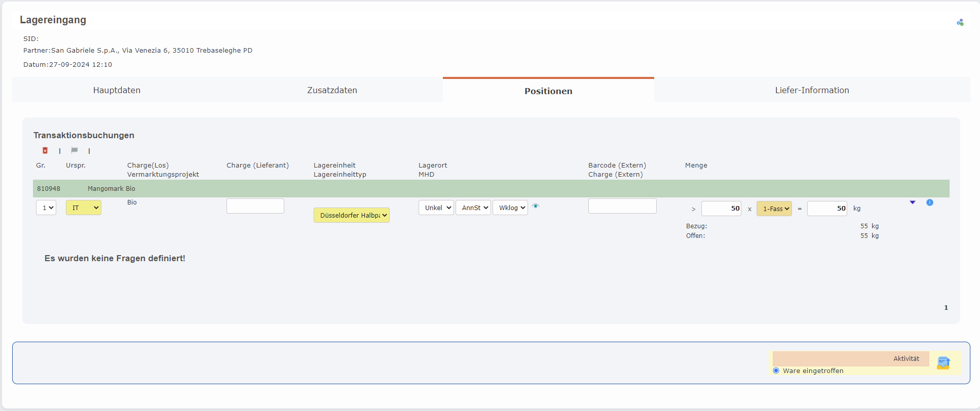Open the IT origin dropdown
Image resolution: width=980 pixels, height=411 pixels.
coord(84,208)
